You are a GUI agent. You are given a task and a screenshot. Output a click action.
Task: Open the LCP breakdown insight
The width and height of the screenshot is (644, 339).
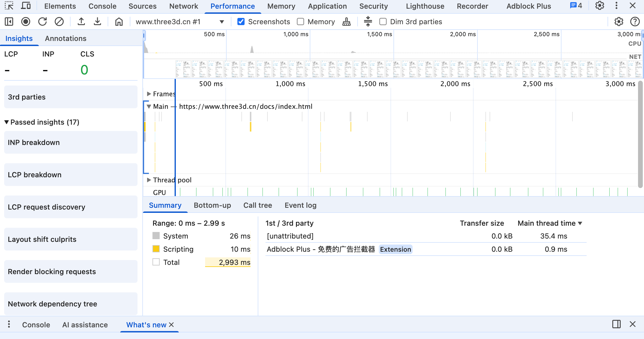[x=71, y=175]
